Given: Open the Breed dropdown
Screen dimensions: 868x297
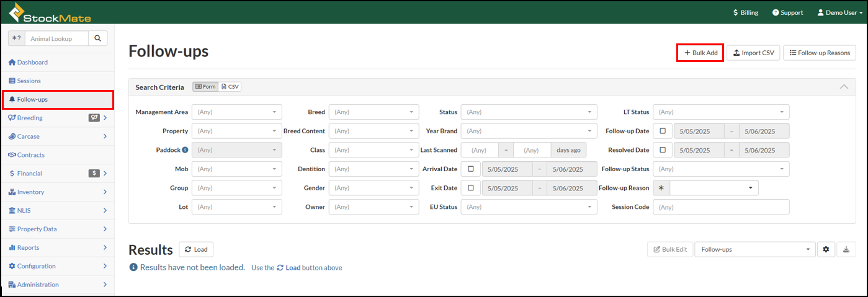Looking at the screenshot, I should point(374,112).
